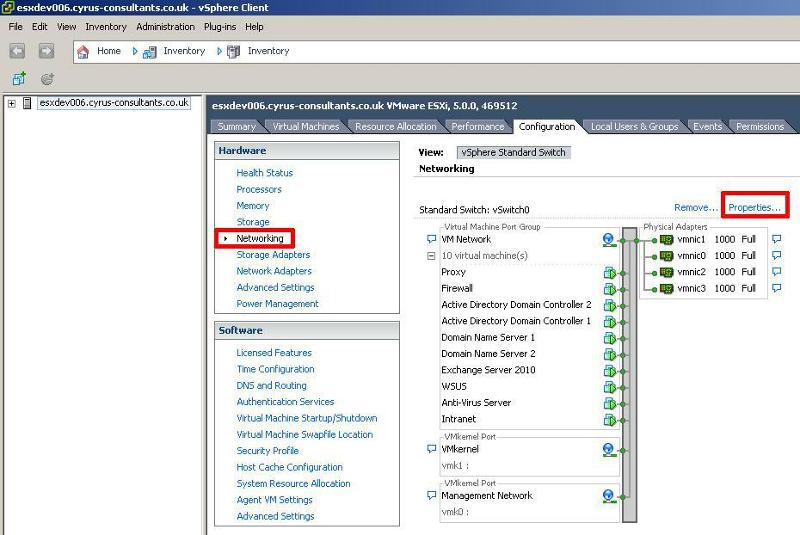800x535 pixels.
Task: Click the Firewall virtual machine status icon
Action: click(610, 289)
